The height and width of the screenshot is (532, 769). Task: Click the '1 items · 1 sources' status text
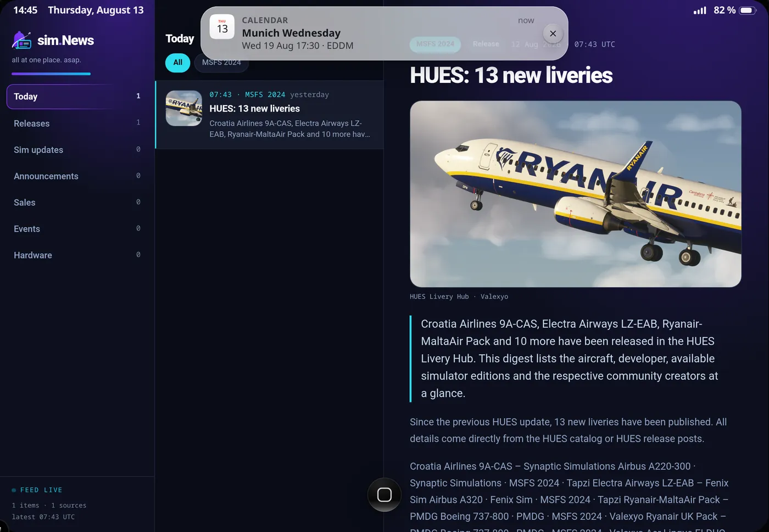49,506
